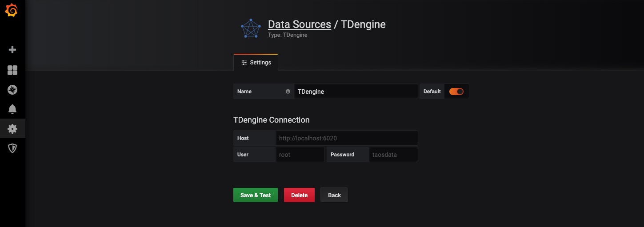Image resolution: width=644 pixels, height=227 pixels.
Task: Click the Back button
Action: point(334,195)
